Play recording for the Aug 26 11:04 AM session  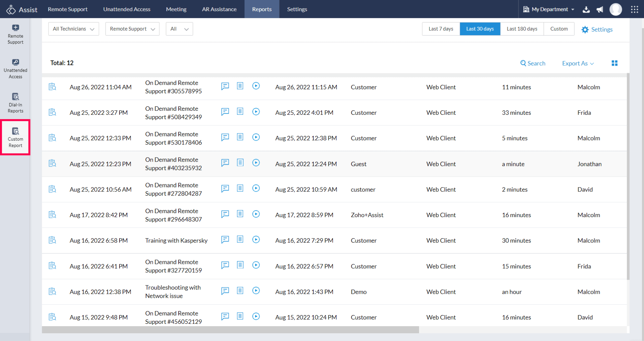256,86
